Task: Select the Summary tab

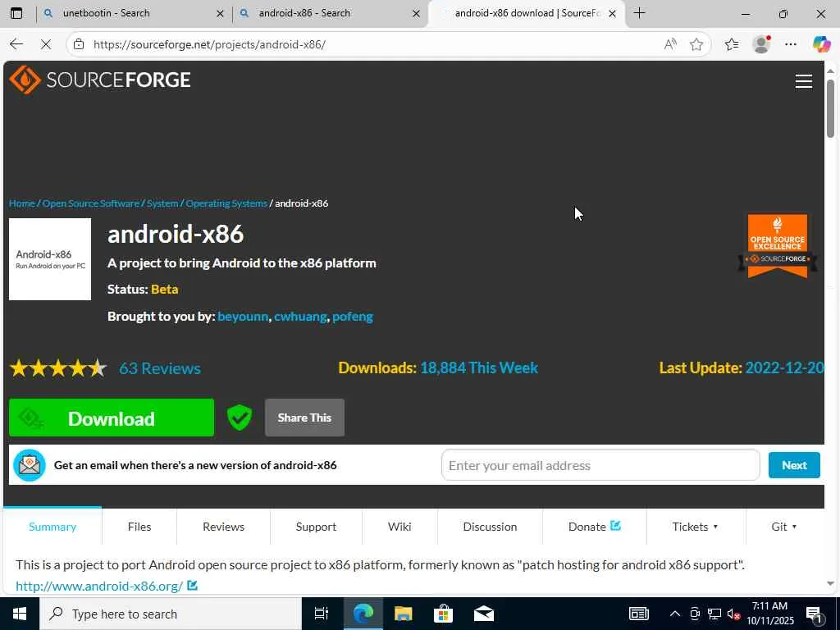Action: click(x=52, y=527)
